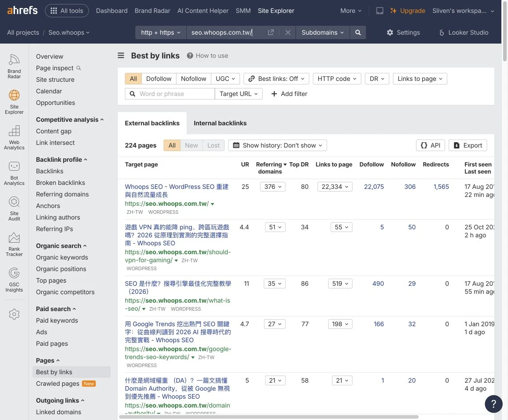508x420 pixels.
Task: Click the Upgrade link
Action: click(408, 11)
